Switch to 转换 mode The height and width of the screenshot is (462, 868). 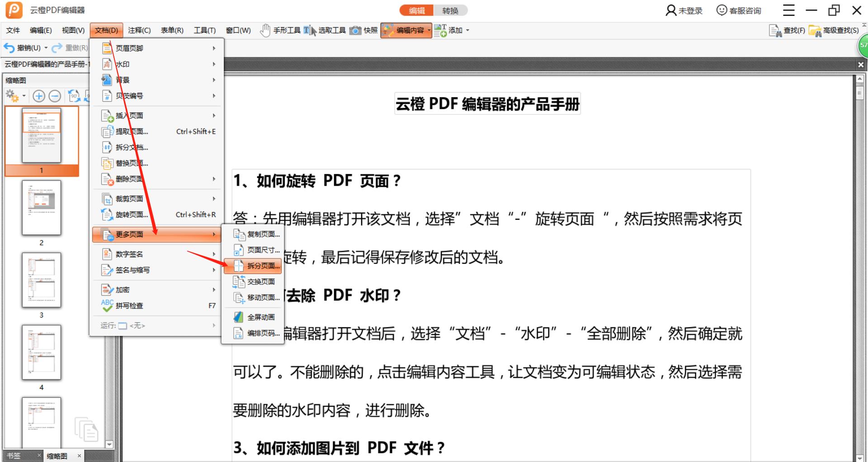point(451,10)
